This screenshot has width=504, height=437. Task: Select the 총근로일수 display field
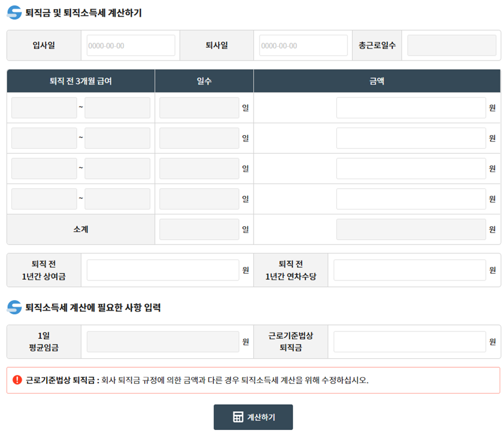tap(451, 45)
